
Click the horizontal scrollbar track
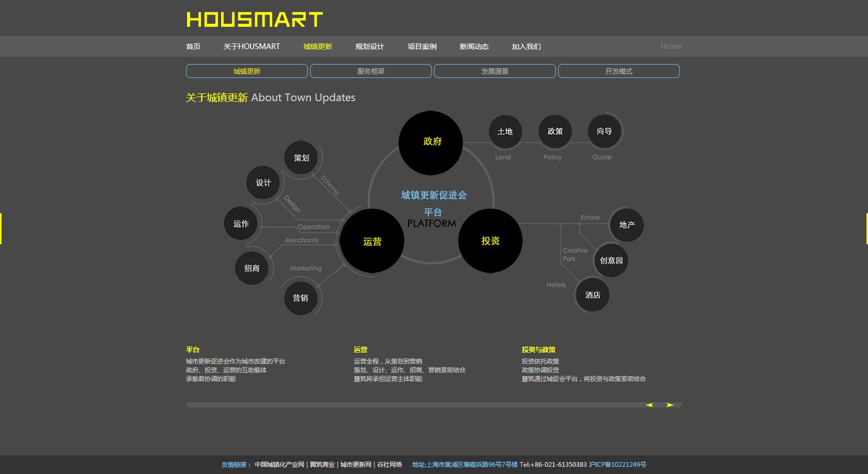click(x=413, y=405)
